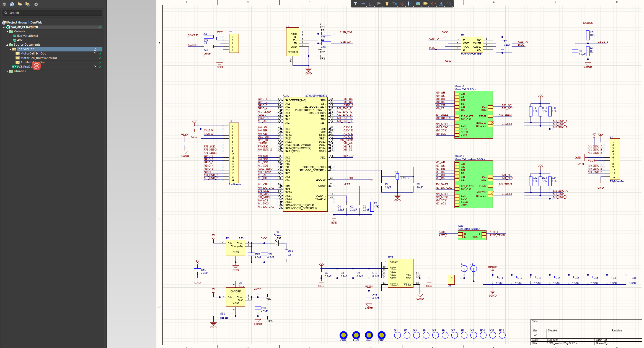Open MotorCell_noPow.SchDoc in the tree
The width and height of the screenshot is (644, 348).
(x=39, y=58)
